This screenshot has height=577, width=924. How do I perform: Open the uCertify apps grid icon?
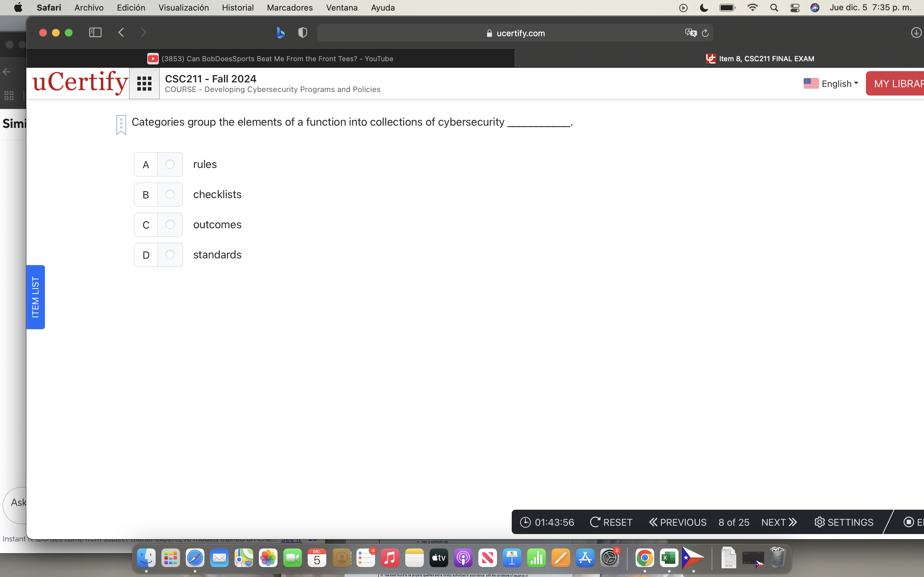(x=144, y=83)
